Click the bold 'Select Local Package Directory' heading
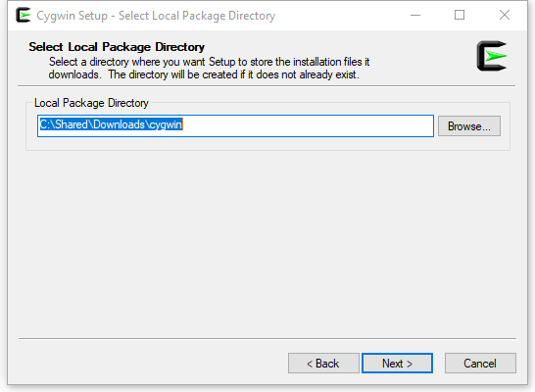 pos(117,47)
